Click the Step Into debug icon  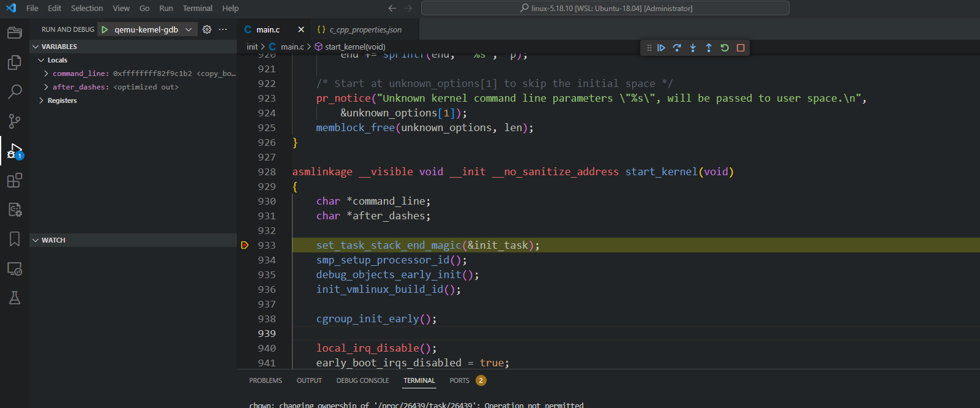click(693, 48)
